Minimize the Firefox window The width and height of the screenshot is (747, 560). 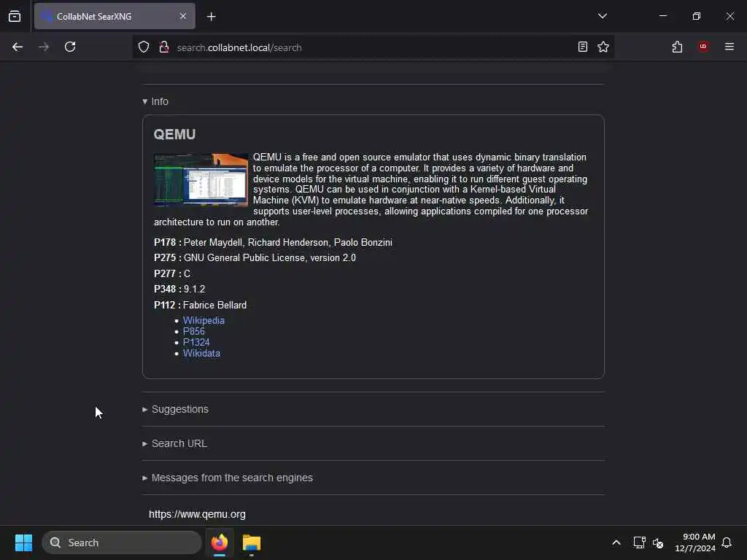tap(662, 16)
